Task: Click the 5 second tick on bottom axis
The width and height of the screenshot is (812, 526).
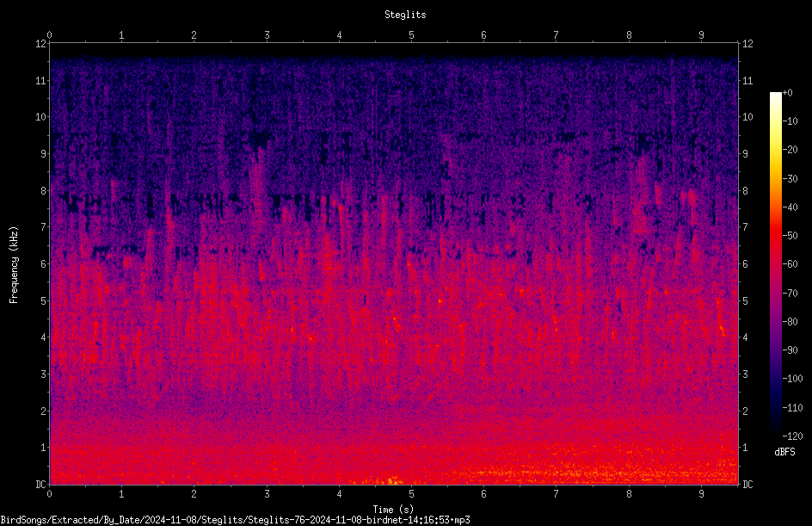Action: point(411,494)
